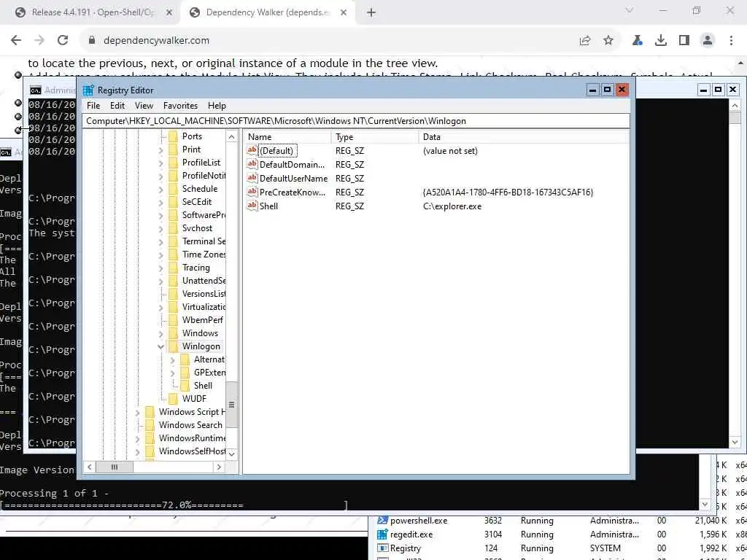Expand the Svchost key
This screenshot has height=560, width=747.
coord(160,228)
